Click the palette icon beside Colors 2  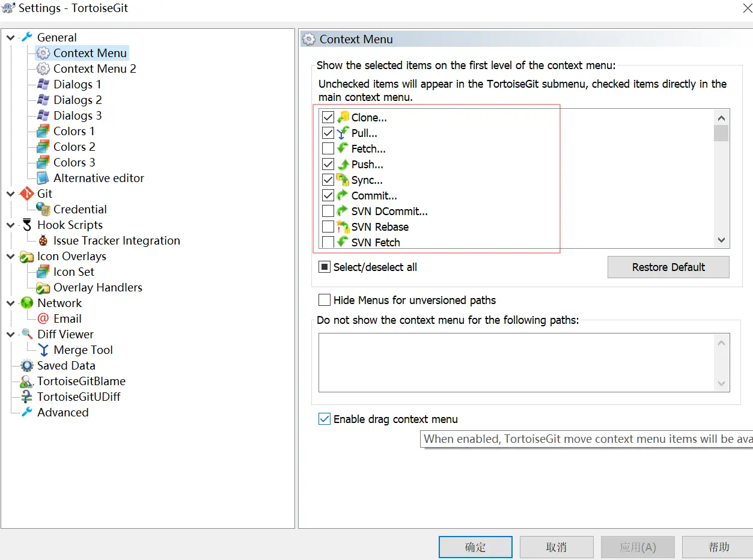tap(43, 147)
